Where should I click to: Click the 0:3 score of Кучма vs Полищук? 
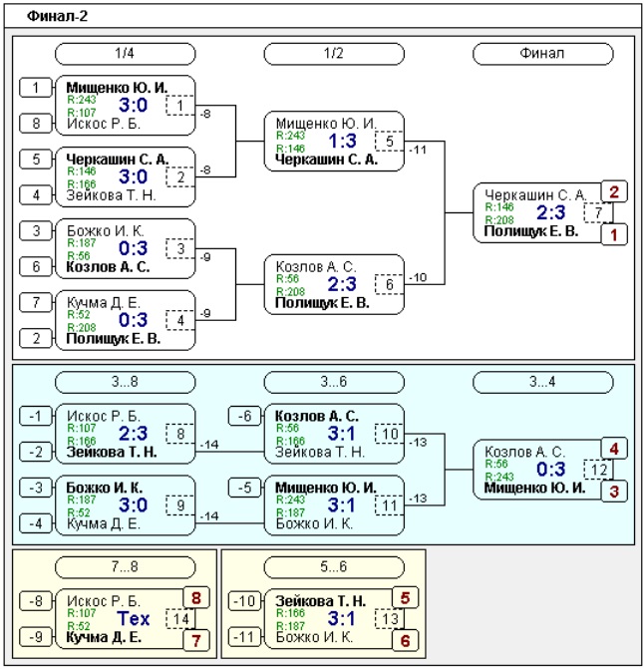pos(133,320)
